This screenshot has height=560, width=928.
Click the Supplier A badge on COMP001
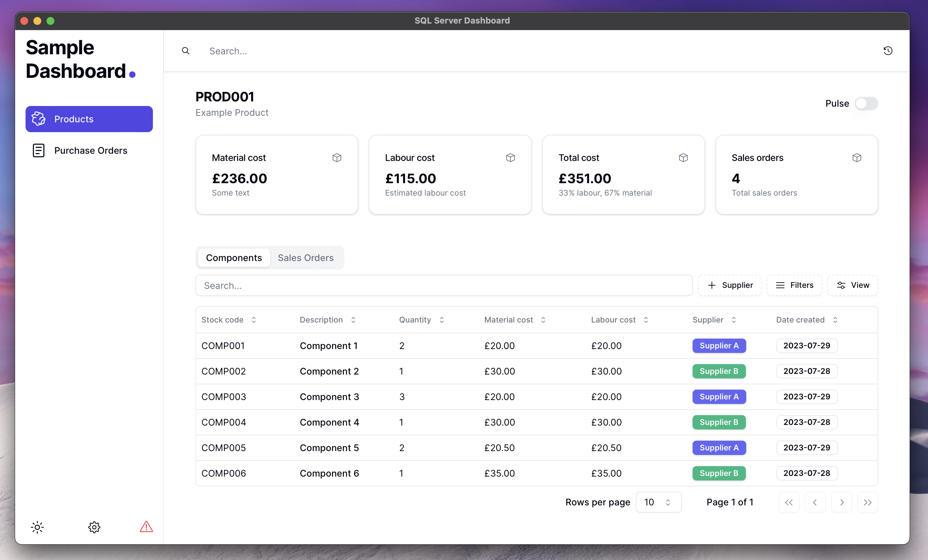coord(718,345)
